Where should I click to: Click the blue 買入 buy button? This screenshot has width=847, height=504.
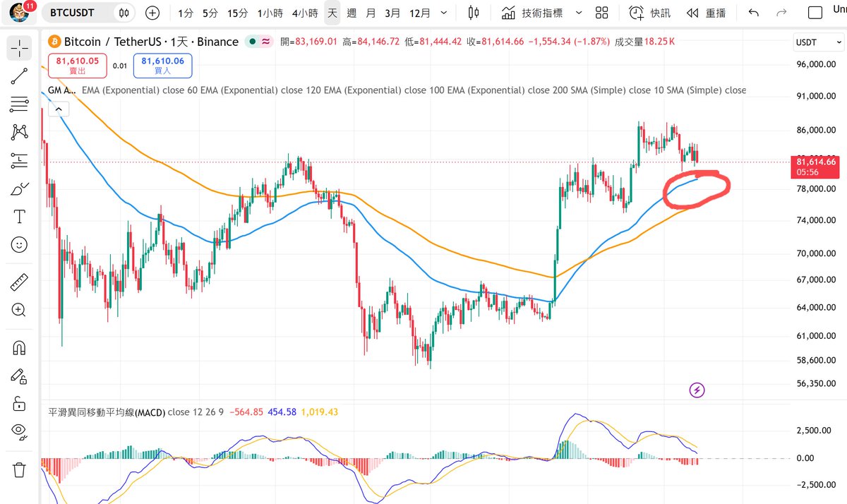(162, 65)
